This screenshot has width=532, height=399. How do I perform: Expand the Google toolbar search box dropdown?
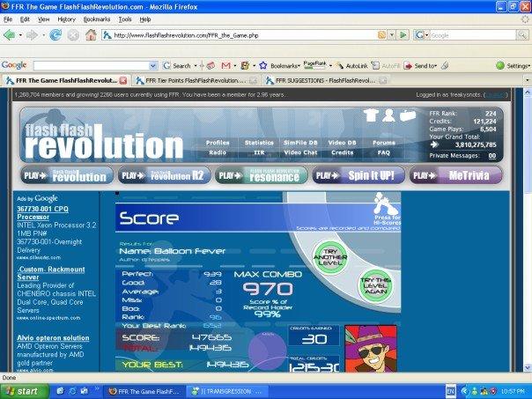pyautogui.click(x=153, y=66)
